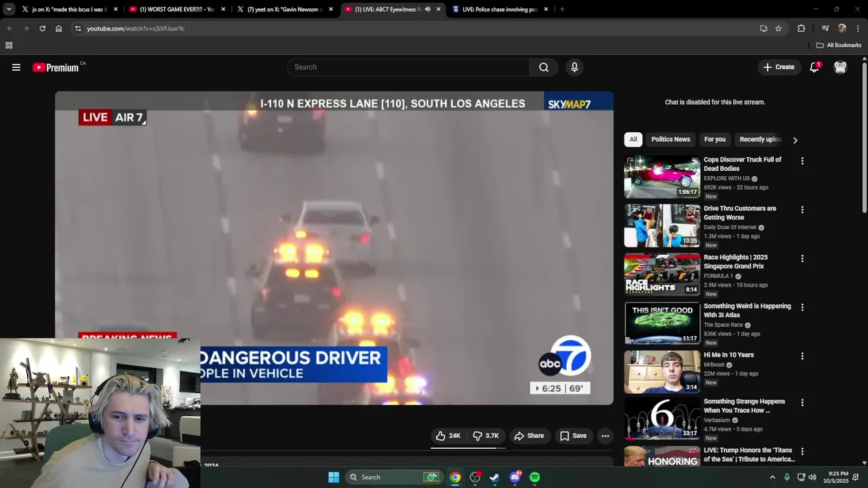Viewport: 868px width, 488px height.
Task: Switch to 'WORST GAME EVER?!?' tab
Action: [x=176, y=9]
